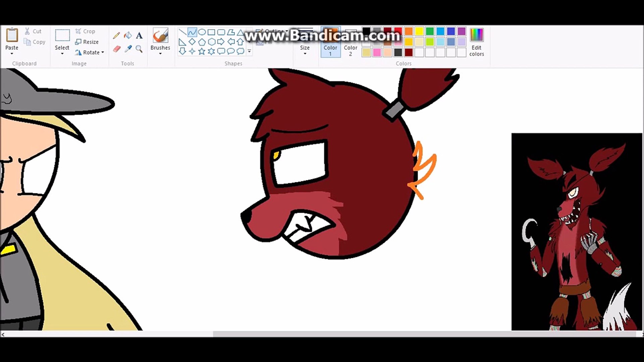The image size is (644, 362).
Task: Choose the Polygon shape
Action: pyautogui.click(x=231, y=32)
